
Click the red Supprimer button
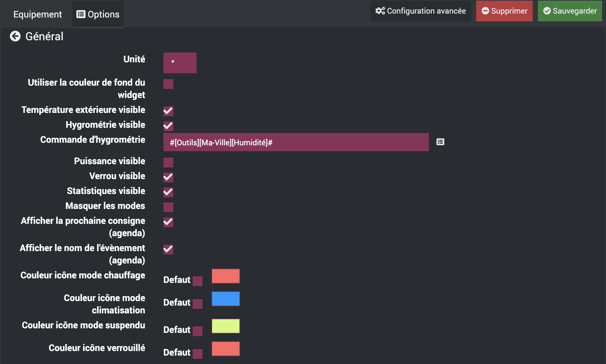pyautogui.click(x=504, y=11)
